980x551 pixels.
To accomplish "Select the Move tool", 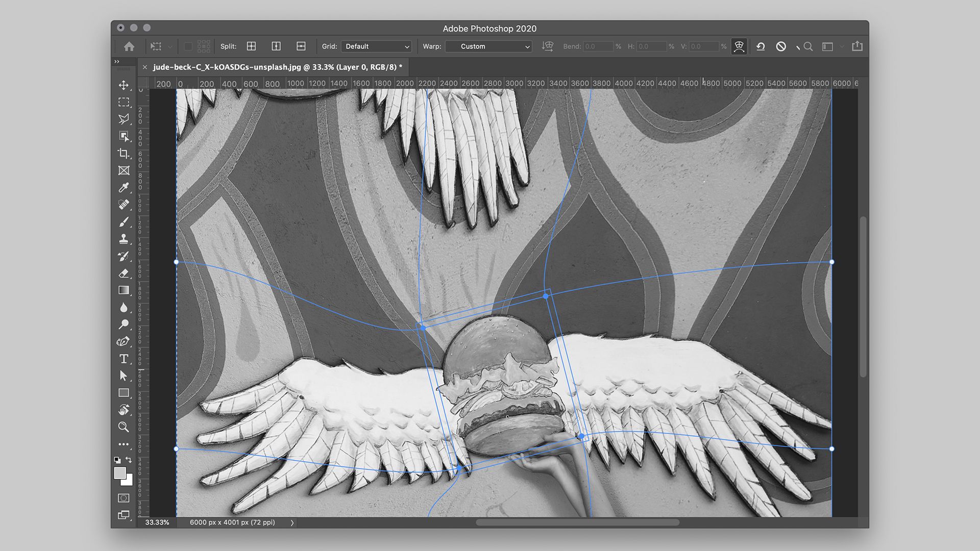I will [x=124, y=85].
